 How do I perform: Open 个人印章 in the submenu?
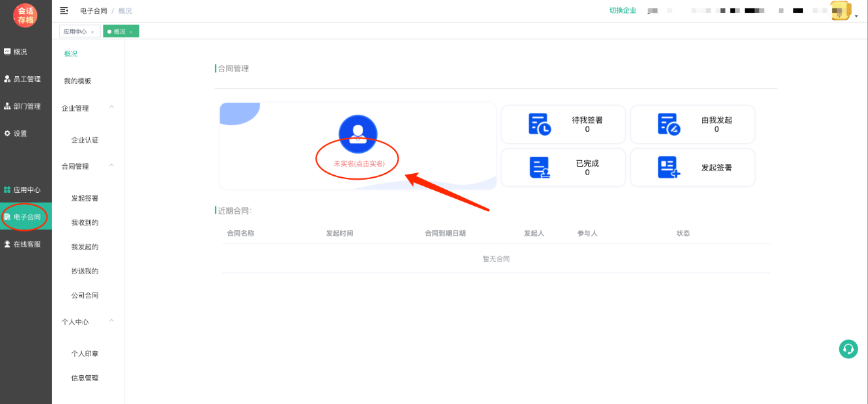85,353
